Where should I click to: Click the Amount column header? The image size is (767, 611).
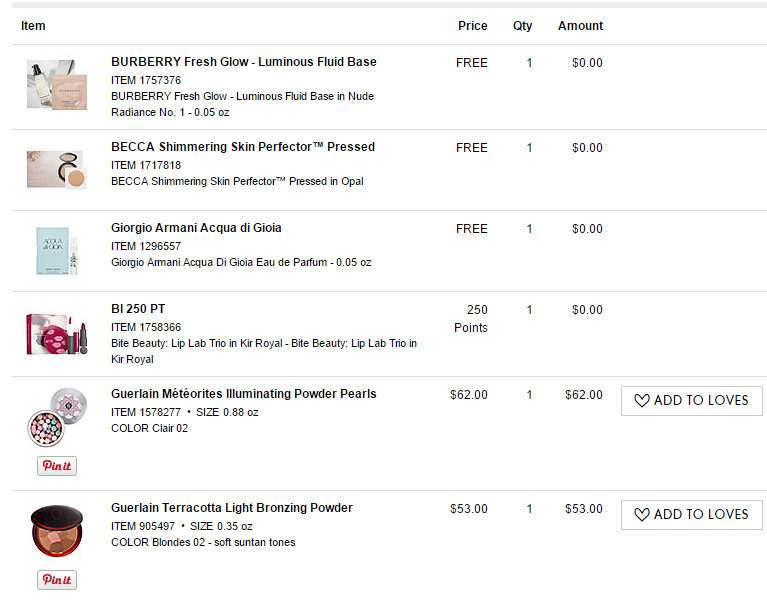580,26
